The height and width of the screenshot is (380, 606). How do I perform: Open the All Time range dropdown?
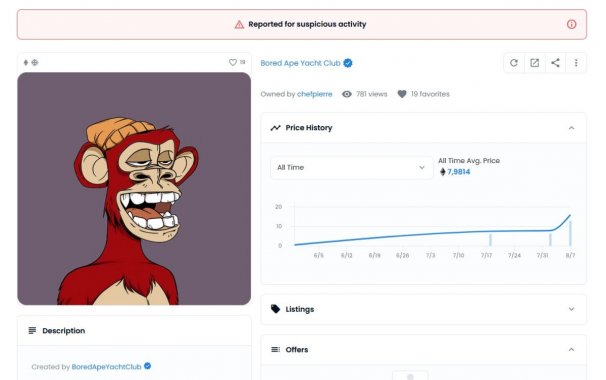tap(351, 167)
